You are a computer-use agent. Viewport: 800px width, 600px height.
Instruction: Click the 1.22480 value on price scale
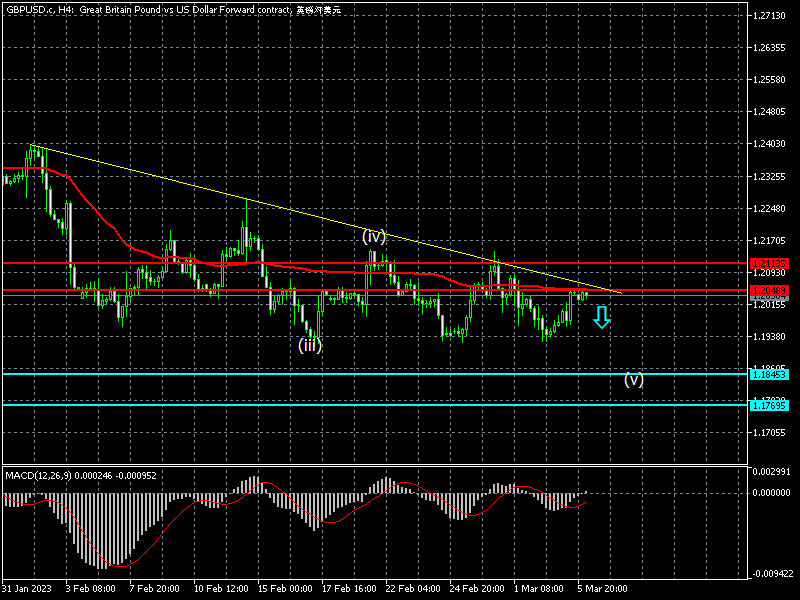click(x=773, y=209)
